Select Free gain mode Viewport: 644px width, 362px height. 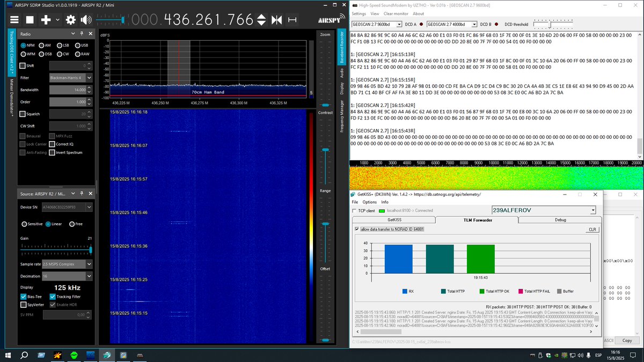[x=75, y=224]
